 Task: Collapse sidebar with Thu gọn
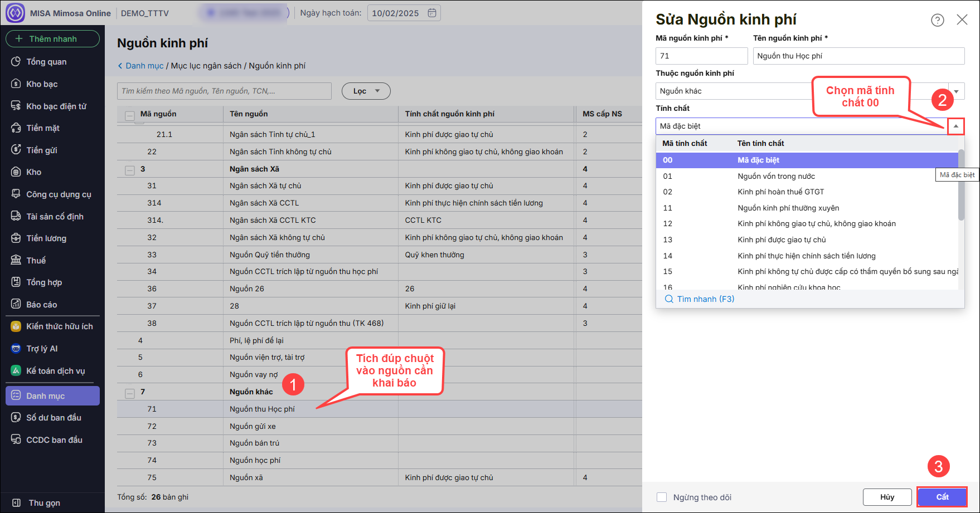point(44,503)
